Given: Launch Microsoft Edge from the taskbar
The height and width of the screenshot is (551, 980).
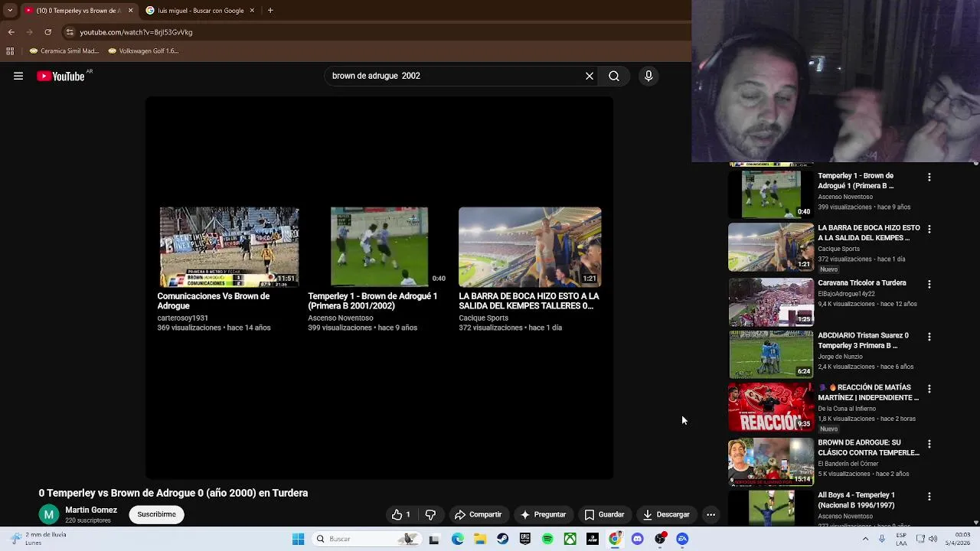Looking at the screenshot, I should point(458,539).
